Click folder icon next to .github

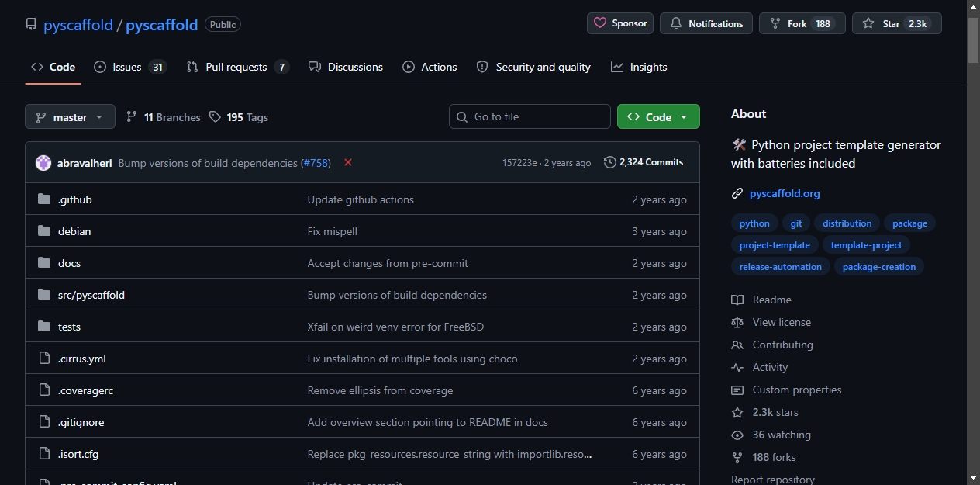coord(44,199)
